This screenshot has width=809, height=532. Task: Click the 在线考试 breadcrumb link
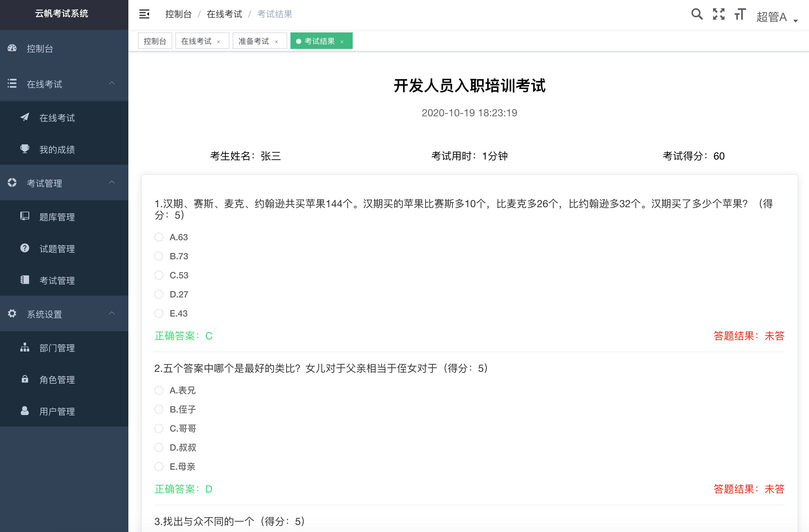click(224, 14)
